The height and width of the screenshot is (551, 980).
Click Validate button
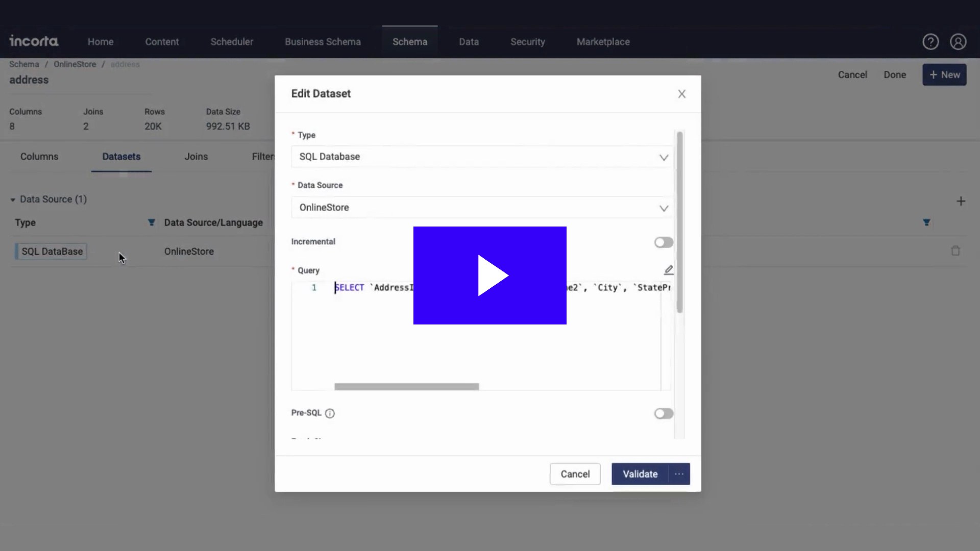[x=640, y=474]
